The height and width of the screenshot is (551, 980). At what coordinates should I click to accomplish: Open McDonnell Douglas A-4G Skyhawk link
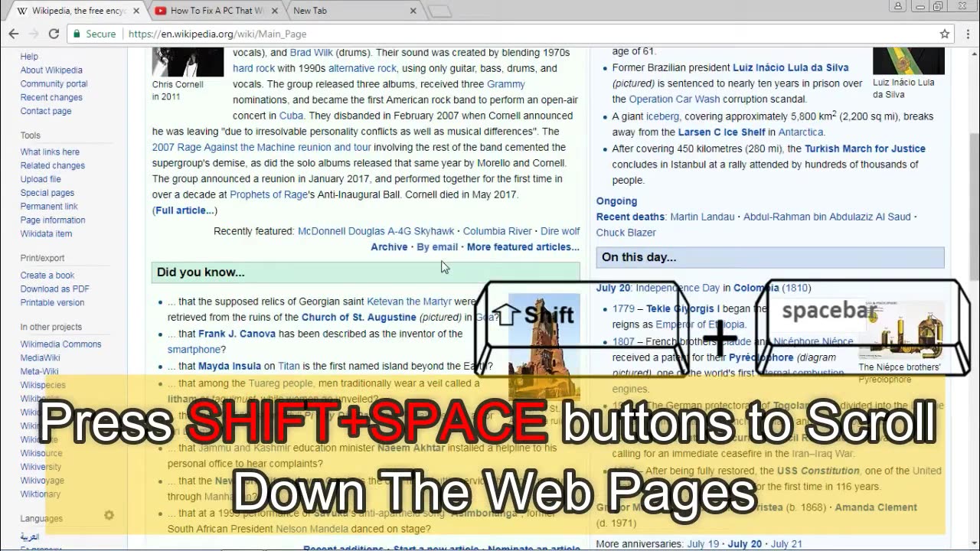coord(376,231)
